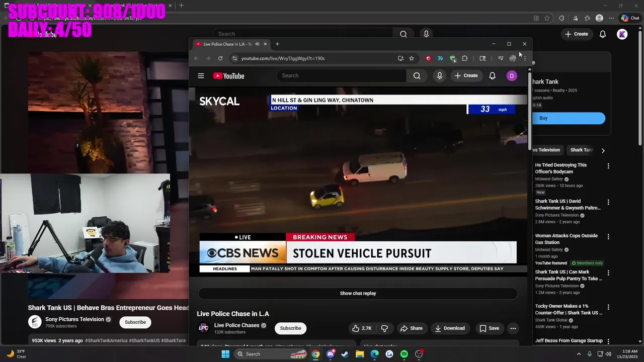Viewport: 644px width, 362px height.
Task: Open the YouTube hamburger guide menu in Chrome
Action: coord(201,76)
